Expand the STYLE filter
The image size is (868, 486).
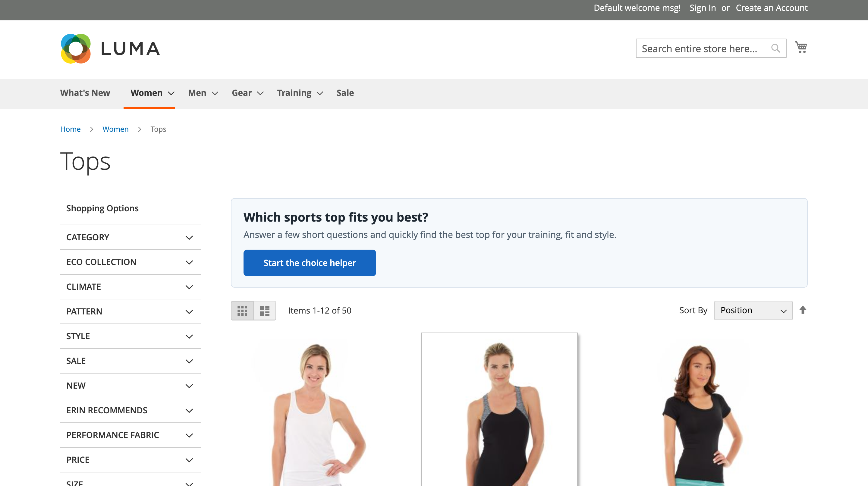131,336
